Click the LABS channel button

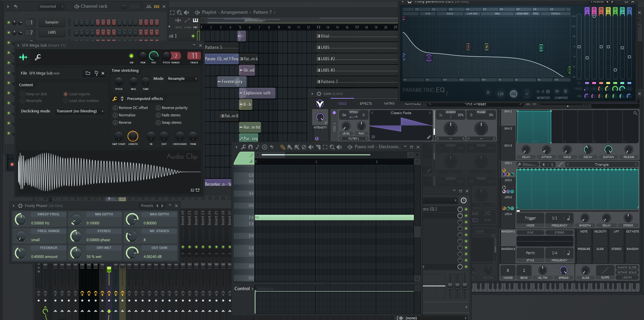pos(52,33)
